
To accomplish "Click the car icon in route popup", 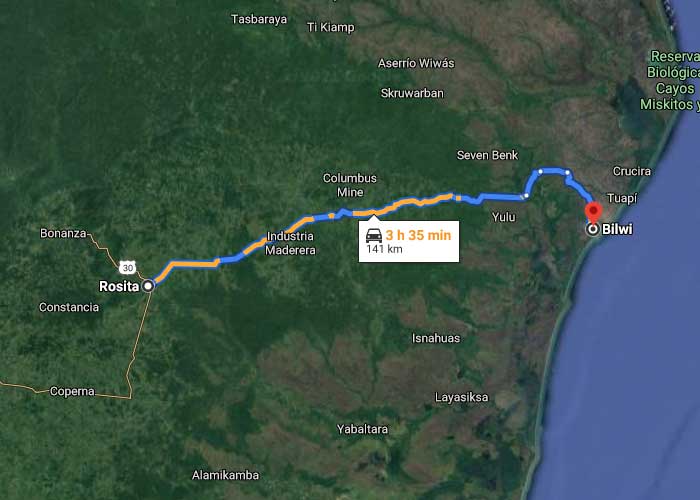I will 374,235.
